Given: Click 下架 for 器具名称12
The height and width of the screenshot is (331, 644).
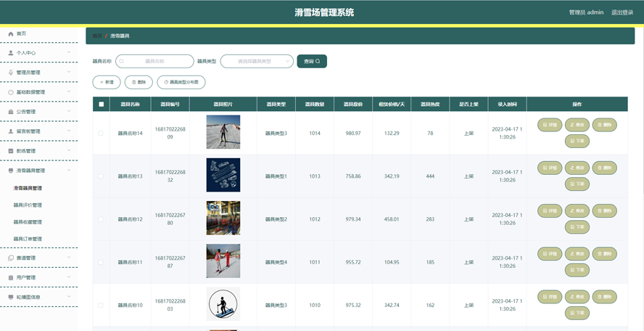Looking at the screenshot, I should (x=577, y=227).
